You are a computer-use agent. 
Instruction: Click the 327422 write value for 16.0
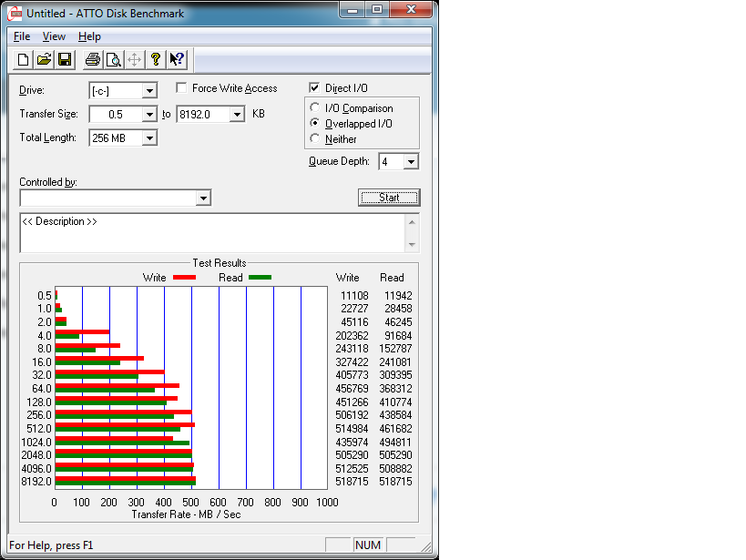click(353, 362)
